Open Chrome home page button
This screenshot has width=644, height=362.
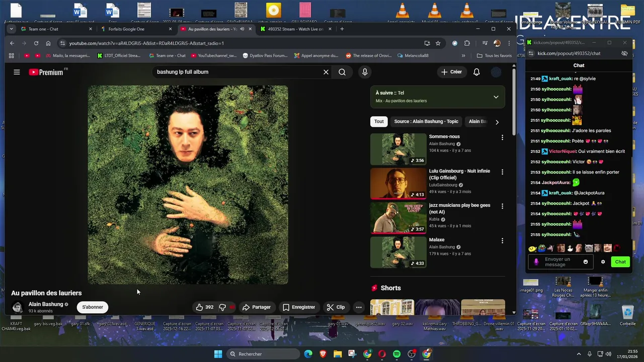48,43
